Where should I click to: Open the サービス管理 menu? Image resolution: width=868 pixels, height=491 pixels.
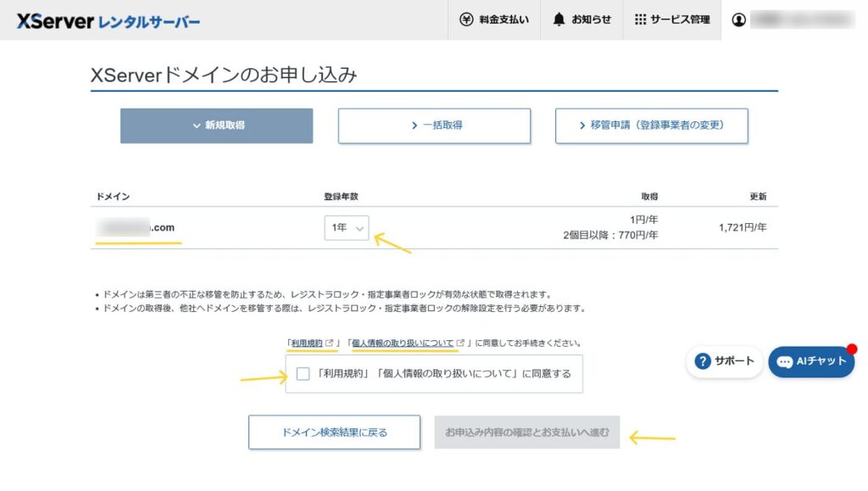coord(672,20)
